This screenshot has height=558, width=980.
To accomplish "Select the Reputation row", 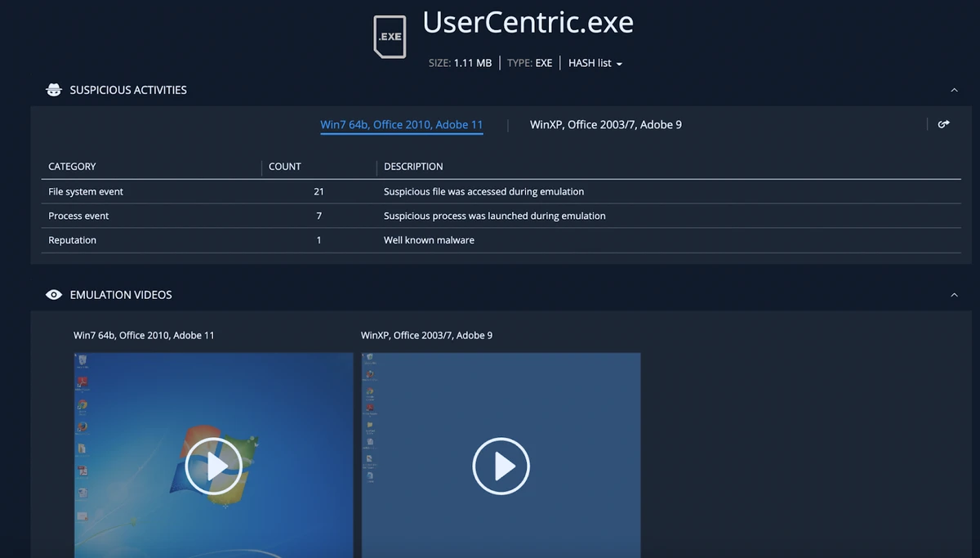I will 72,241.
